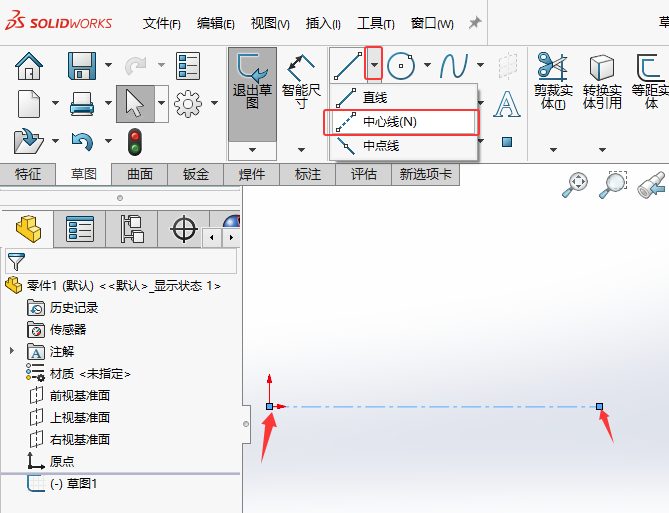Switch to 标注 tab

(x=308, y=174)
